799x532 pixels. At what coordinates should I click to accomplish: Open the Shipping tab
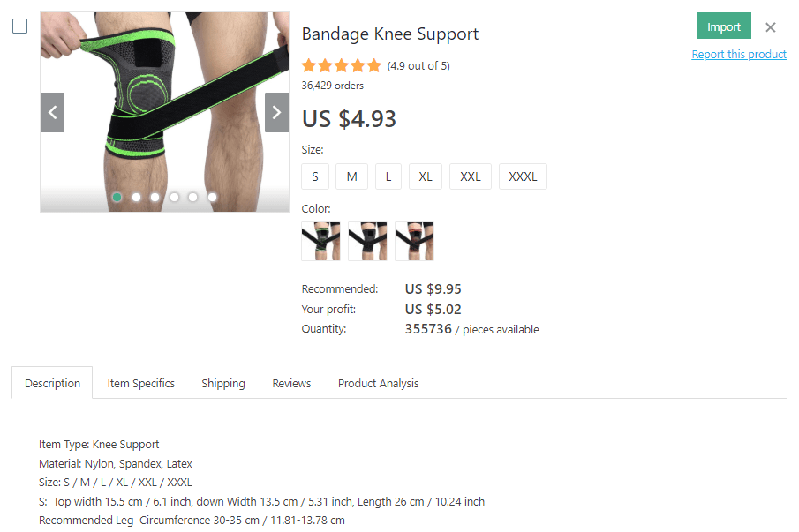click(223, 384)
